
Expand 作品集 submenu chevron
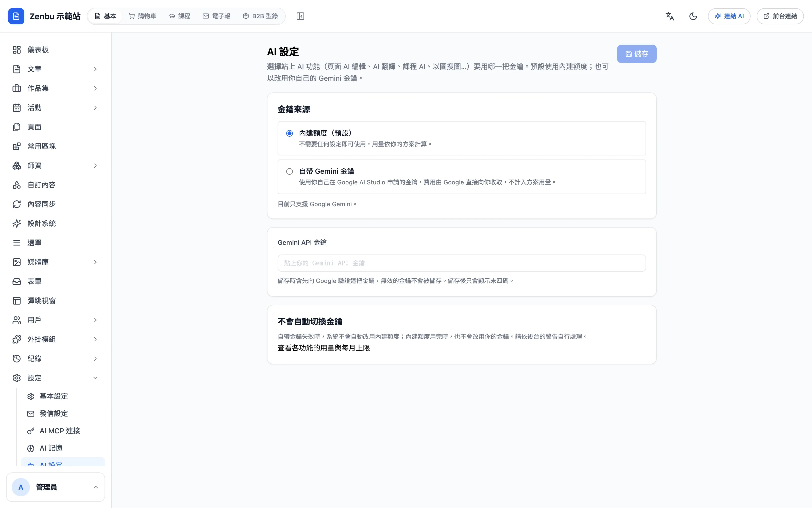(x=95, y=88)
